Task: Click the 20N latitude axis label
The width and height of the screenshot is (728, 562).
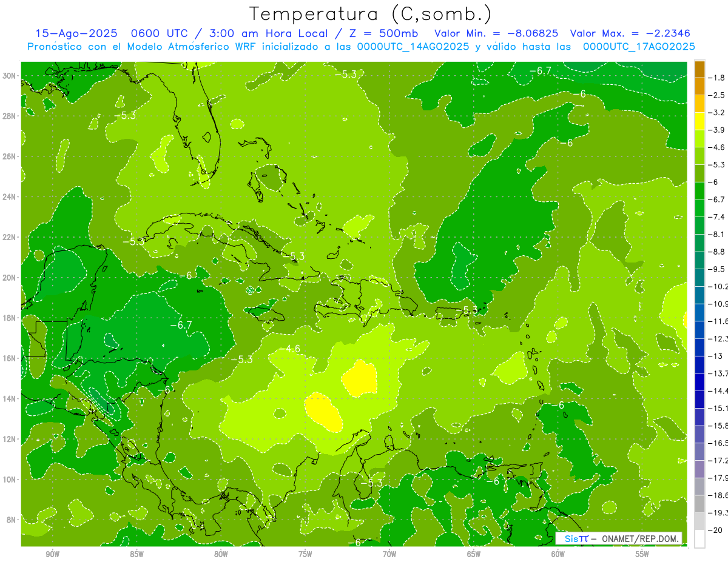Action: [x=10, y=278]
